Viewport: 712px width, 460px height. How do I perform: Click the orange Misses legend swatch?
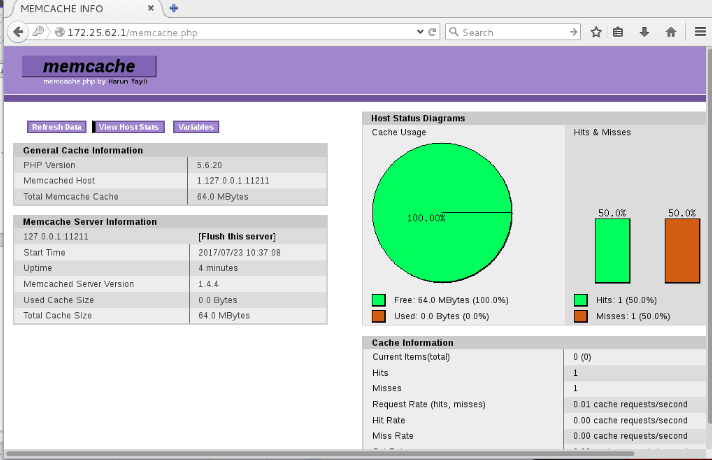[x=581, y=316]
